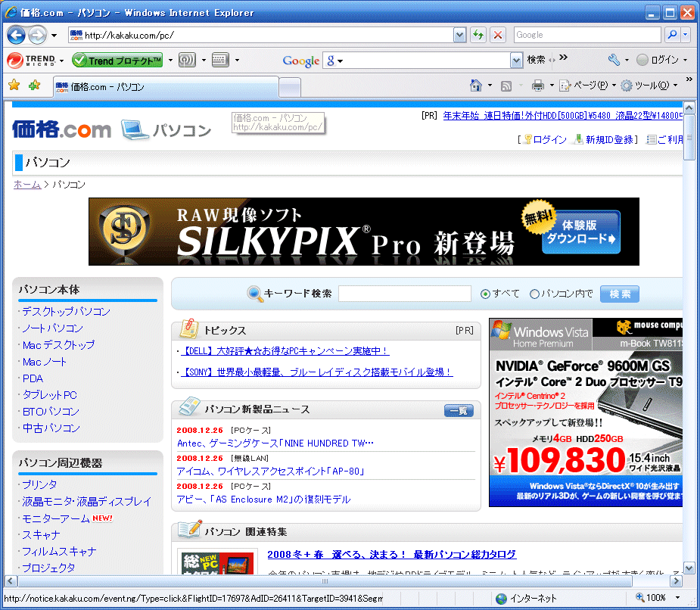Open the Print button dropdown arrow
Screen dimensions: 700x610
tap(552, 86)
